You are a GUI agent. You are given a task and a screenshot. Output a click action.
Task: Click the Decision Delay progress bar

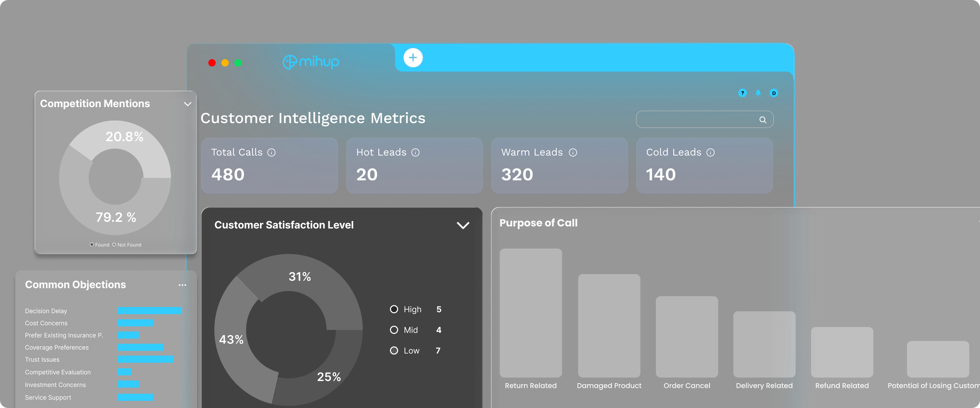tap(149, 311)
